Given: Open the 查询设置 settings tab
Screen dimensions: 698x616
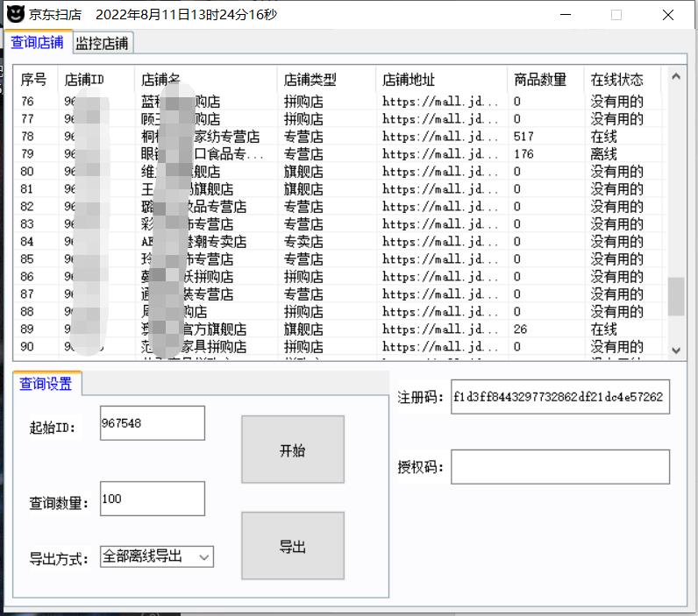Looking at the screenshot, I should pyautogui.click(x=46, y=384).
